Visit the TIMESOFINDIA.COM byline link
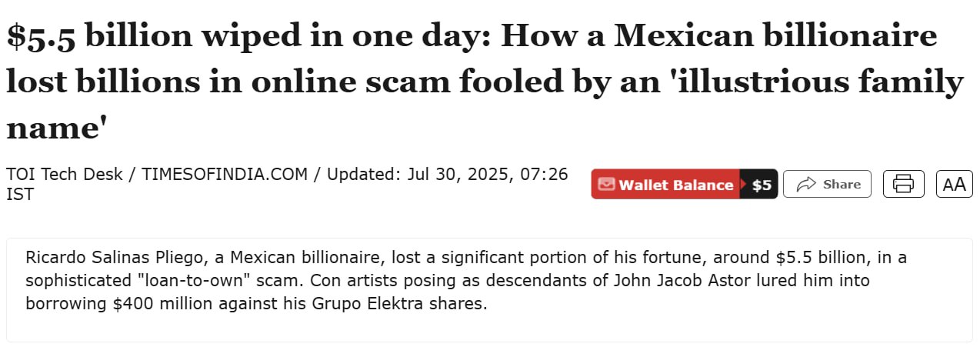 225,174
